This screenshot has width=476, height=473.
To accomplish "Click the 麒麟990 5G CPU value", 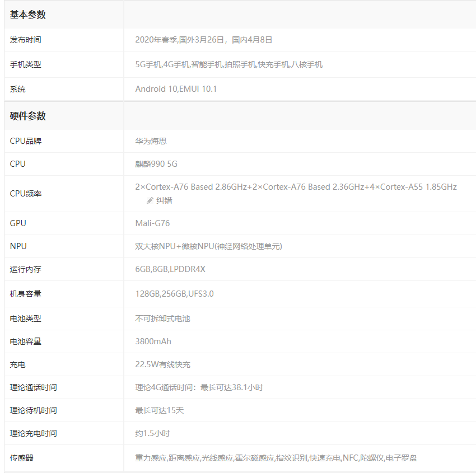I will coord(156,164).
